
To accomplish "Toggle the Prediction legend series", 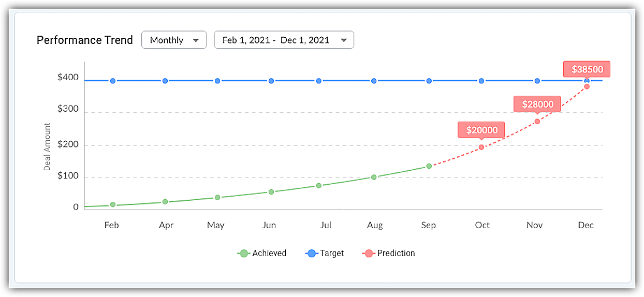I will pyautogui.click(x=396, y=254).
